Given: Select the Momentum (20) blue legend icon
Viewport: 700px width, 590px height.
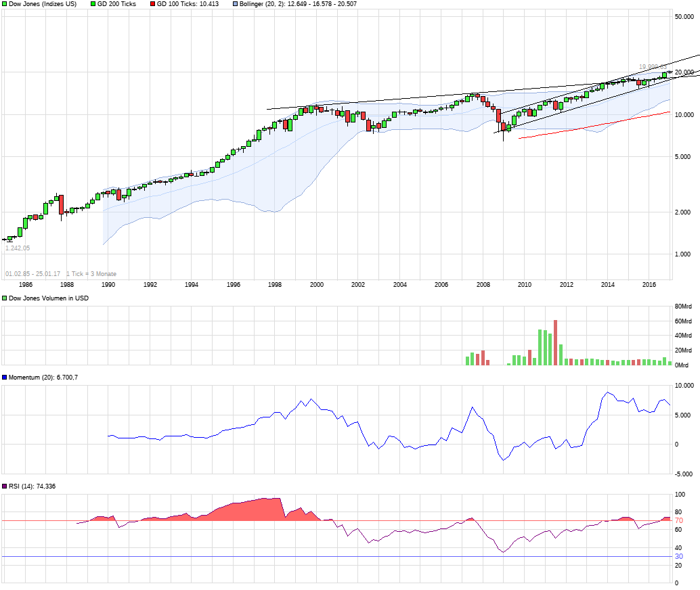Looking at the screenshot, I should click(x=6, y=376).
